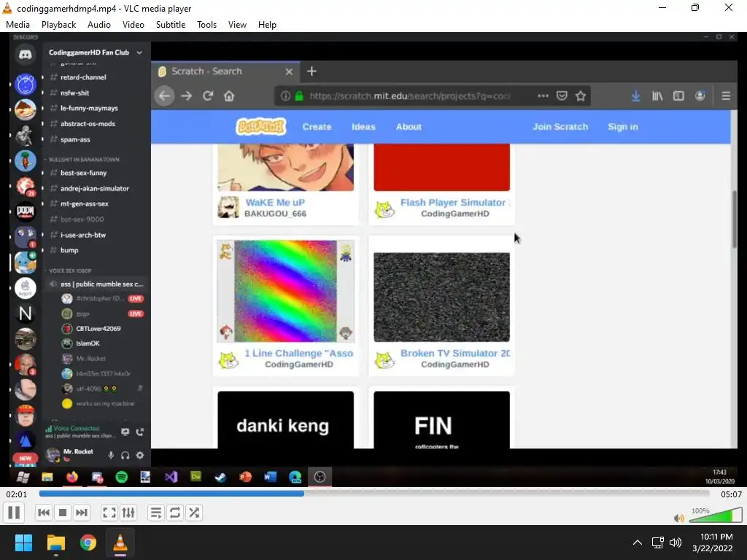Click total duration 05:07 label

point(731,494)
